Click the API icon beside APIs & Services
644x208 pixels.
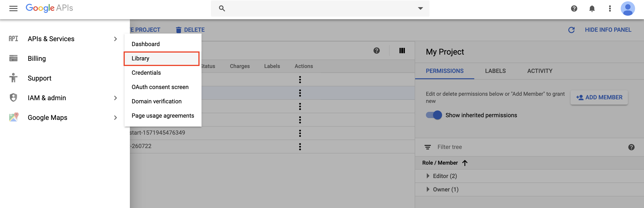(13, 39)
